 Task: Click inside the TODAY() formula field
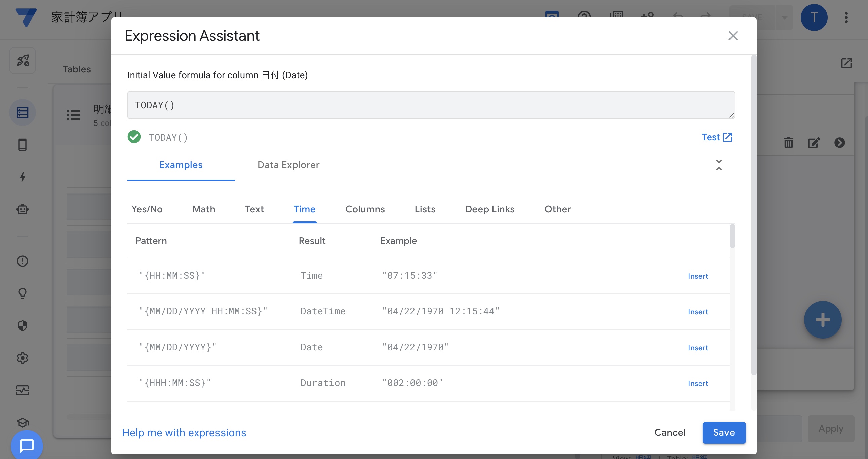[x=428, y=105]
